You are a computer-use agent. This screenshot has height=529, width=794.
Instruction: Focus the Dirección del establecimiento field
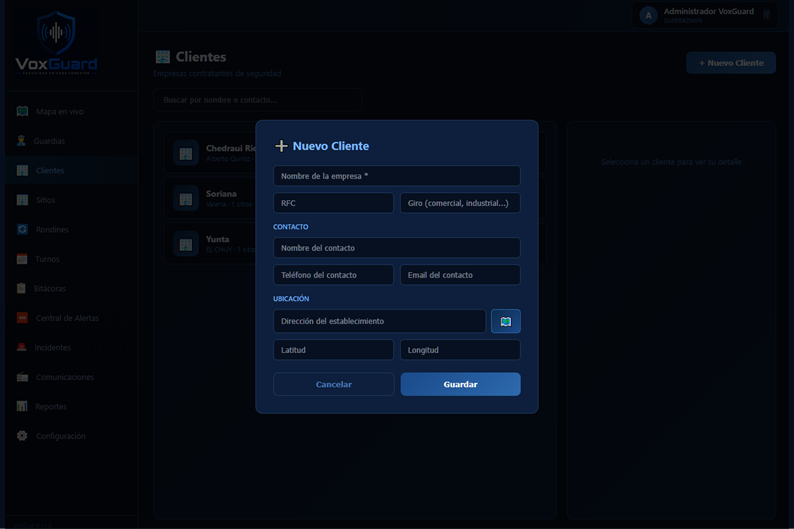(379, 321)
